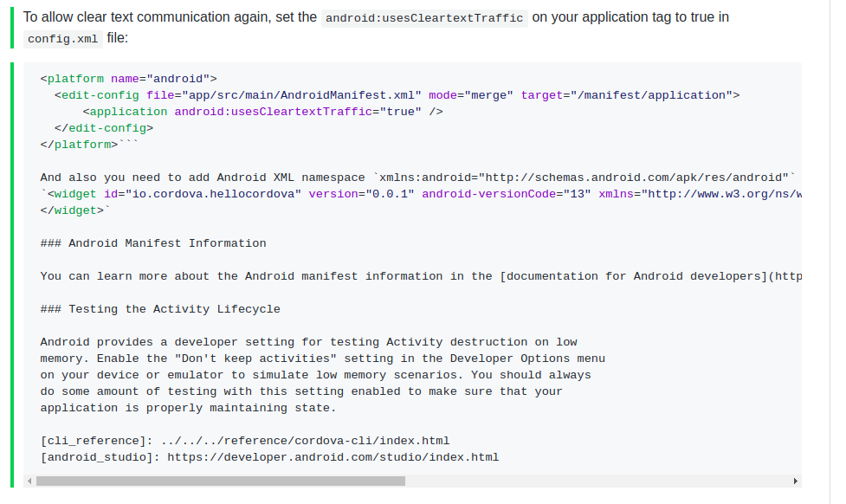Click the '</widget>' closing tag

click(x=72, y=210)
